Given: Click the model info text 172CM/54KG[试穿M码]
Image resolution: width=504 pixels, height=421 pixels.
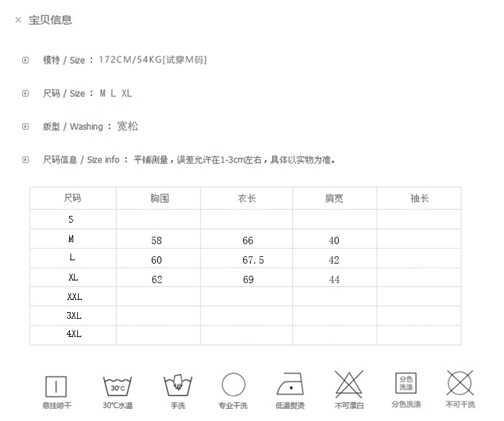Looking at the screenshot, I should 153,60.
